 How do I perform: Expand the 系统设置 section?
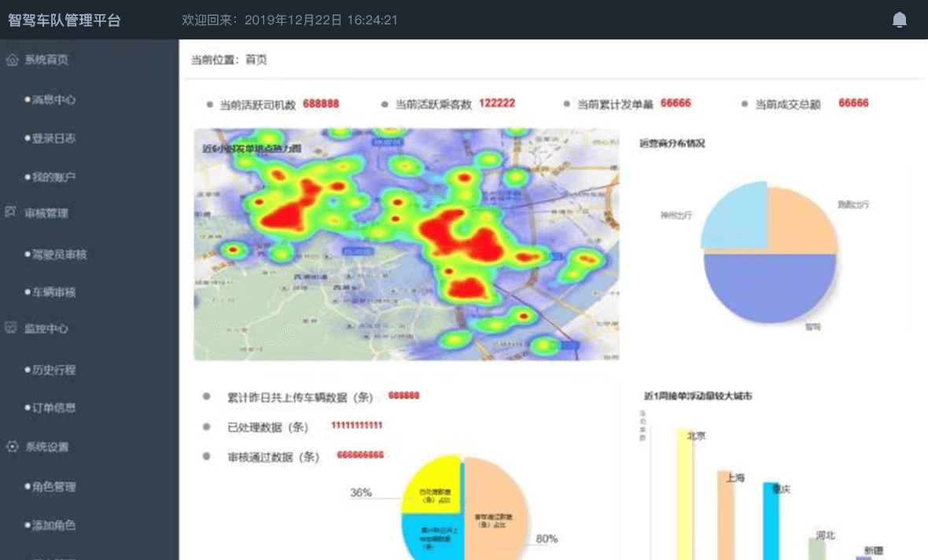[x=46, y=447]
